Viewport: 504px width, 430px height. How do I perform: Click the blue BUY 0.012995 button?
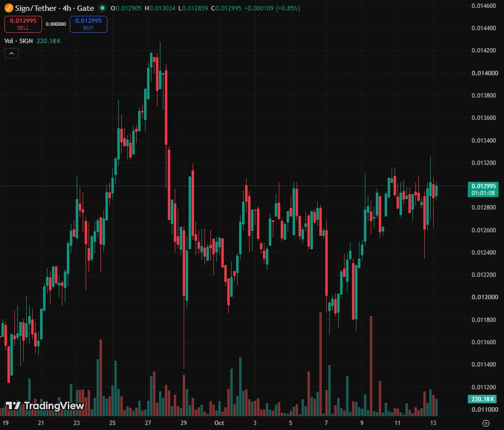click(89, 24)
